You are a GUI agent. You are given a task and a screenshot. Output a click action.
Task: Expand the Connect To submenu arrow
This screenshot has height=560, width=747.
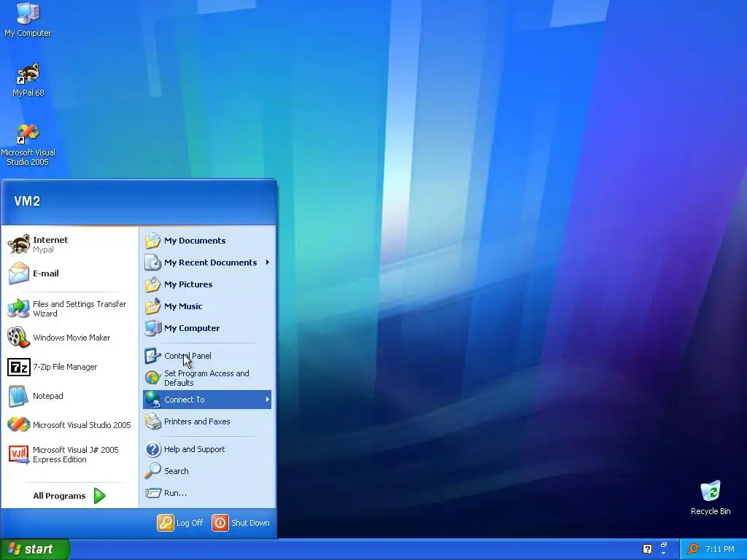tap(268, 400)
